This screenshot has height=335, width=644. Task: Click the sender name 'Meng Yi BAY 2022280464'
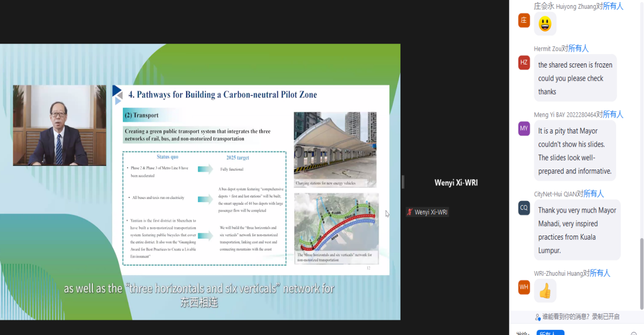[x=565, y=115]
